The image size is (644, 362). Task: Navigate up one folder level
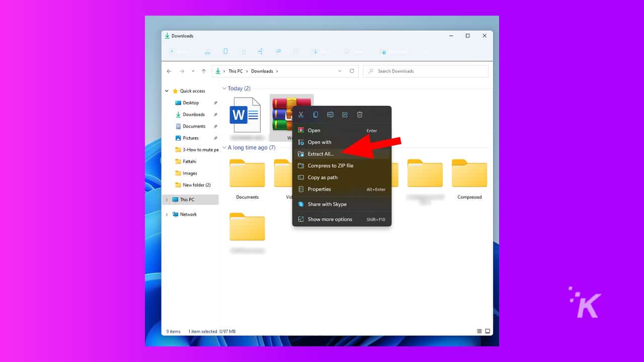click(203, 71)
